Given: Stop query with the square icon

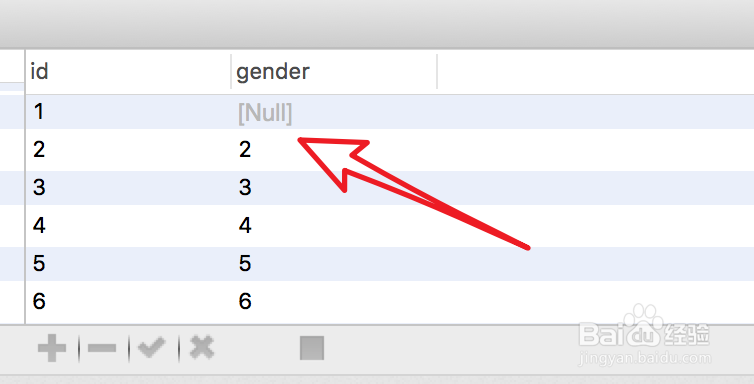Looking at the screenshot, I should [312, 348].
